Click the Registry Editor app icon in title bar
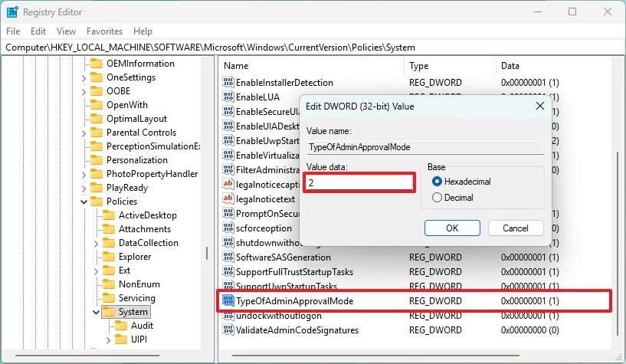626x364 pixels. (12, 12)
